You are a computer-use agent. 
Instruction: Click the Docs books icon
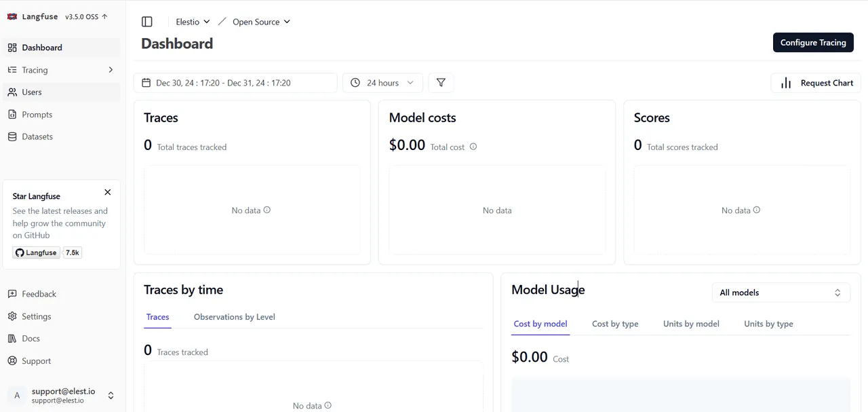click(12, 339)
